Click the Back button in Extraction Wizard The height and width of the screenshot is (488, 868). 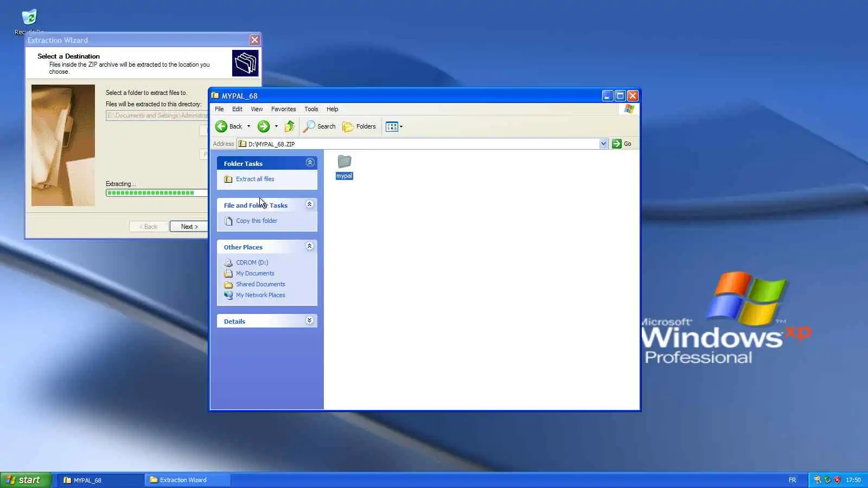[148, 227]
